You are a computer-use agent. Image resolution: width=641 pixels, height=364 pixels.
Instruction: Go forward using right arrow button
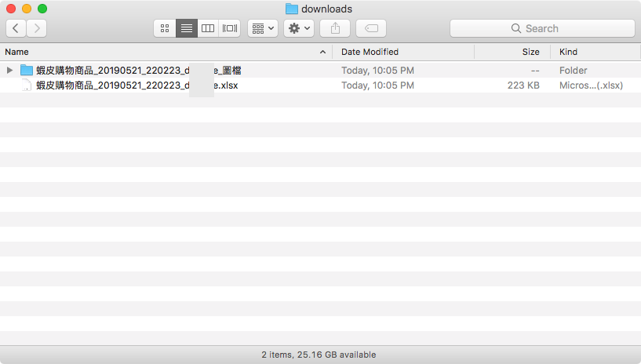(36, 28)
